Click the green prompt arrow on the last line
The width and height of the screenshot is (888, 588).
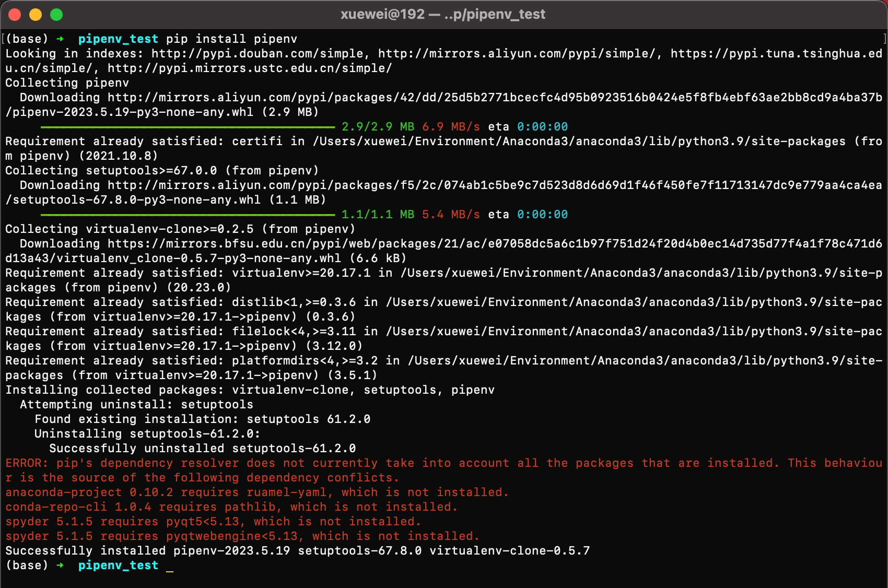[x=60, y=566]
